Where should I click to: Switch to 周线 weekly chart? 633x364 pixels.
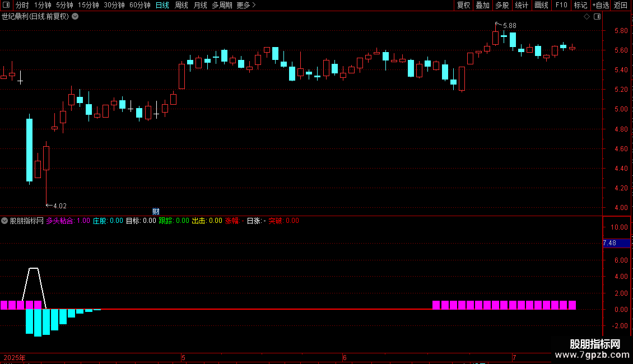pyautogui.click(x=181, y=5)
